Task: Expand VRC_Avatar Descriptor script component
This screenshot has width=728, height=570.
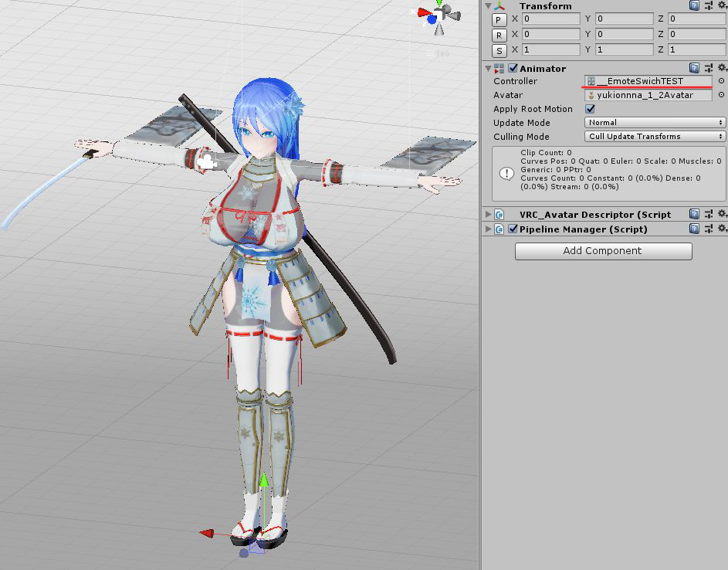Action: [x=488, y=214]
